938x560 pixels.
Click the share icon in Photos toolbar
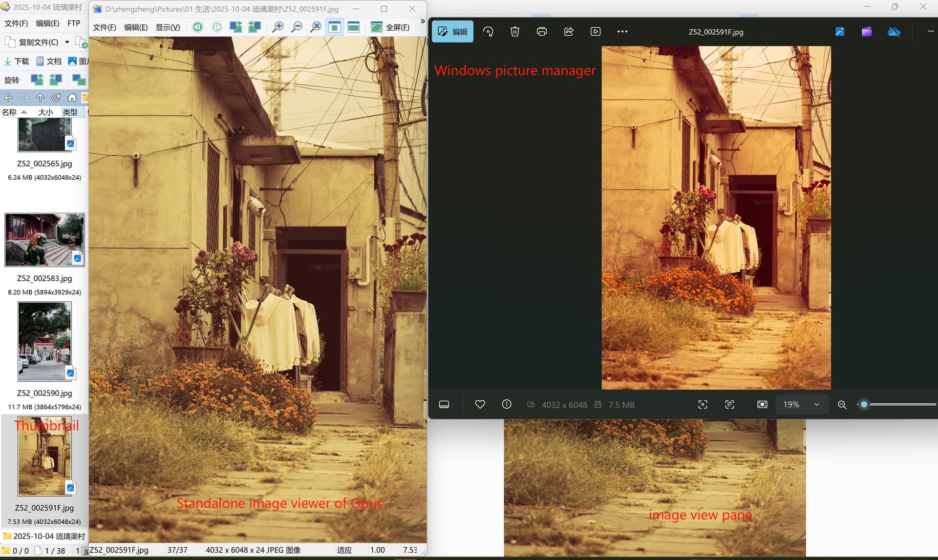click(568, 32)
